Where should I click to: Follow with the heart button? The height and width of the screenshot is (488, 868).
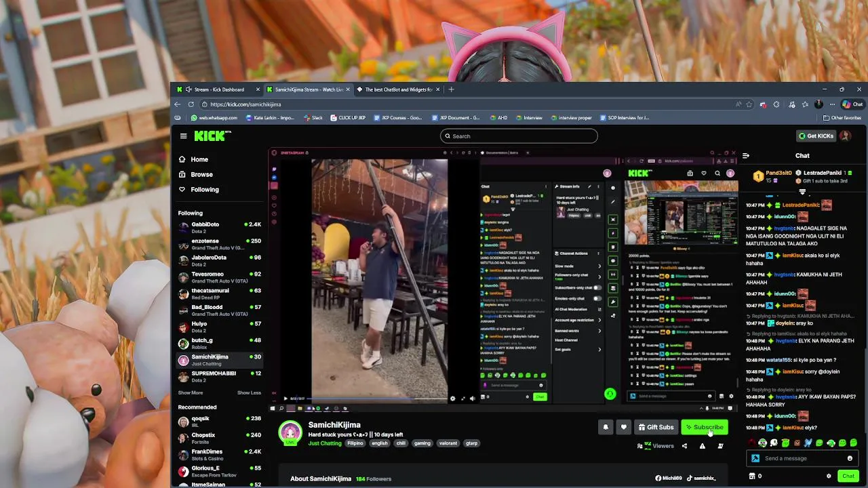pyautogui.click(x=623, y=428)
